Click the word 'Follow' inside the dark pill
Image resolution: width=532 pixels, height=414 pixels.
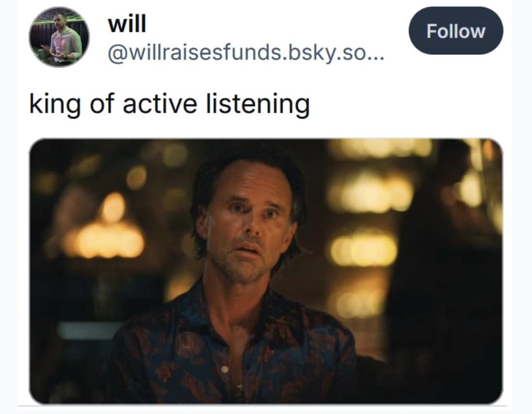click(456, 31)
